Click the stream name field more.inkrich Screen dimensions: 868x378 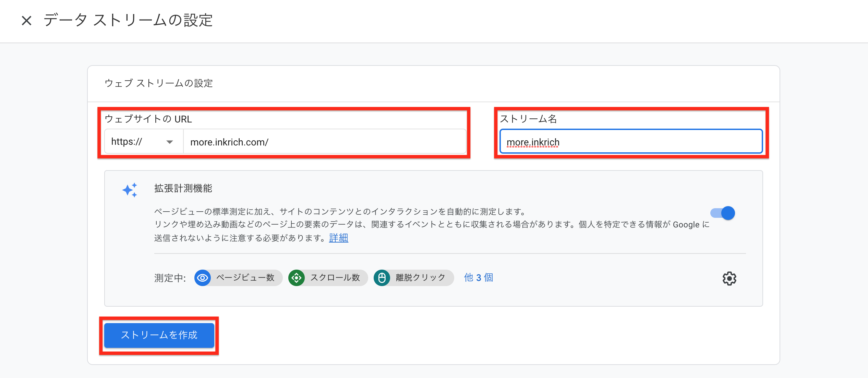(631, 142)
